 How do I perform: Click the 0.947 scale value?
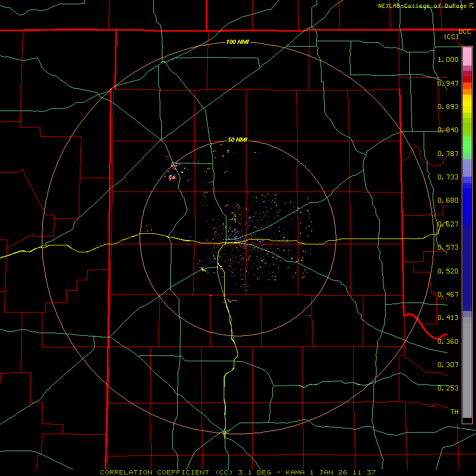(x=448, y=83)
